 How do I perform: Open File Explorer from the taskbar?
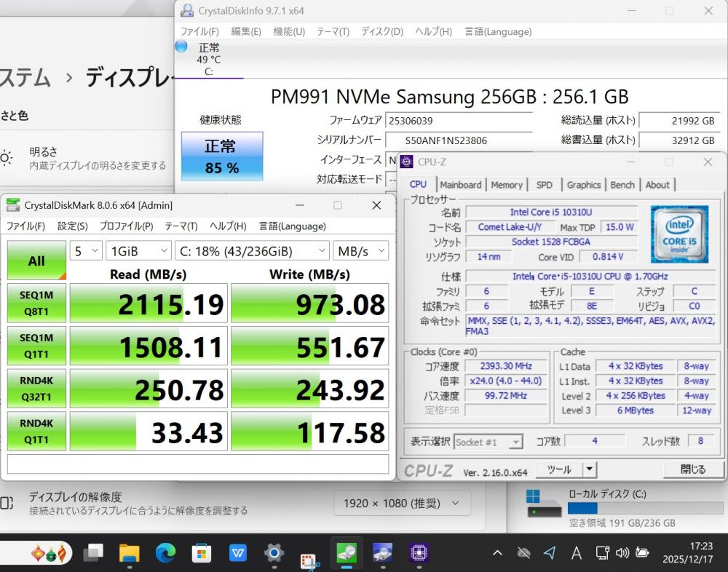point(129,554)
